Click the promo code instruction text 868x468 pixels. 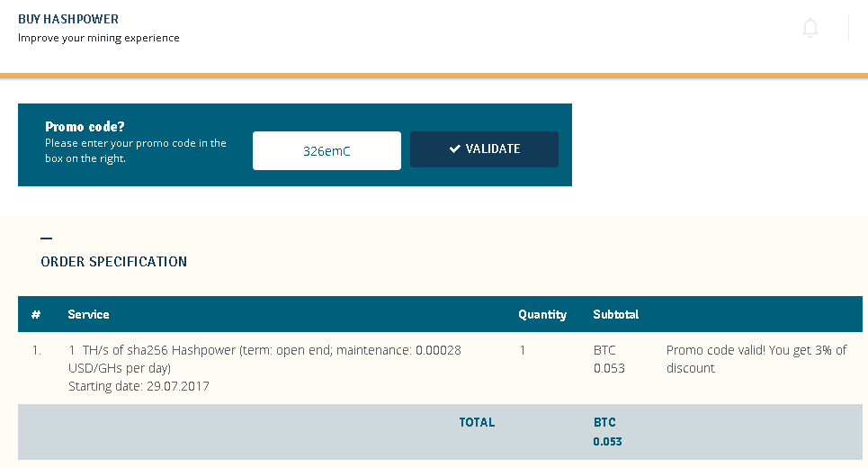pyautogui.click(x=136, y=150)
